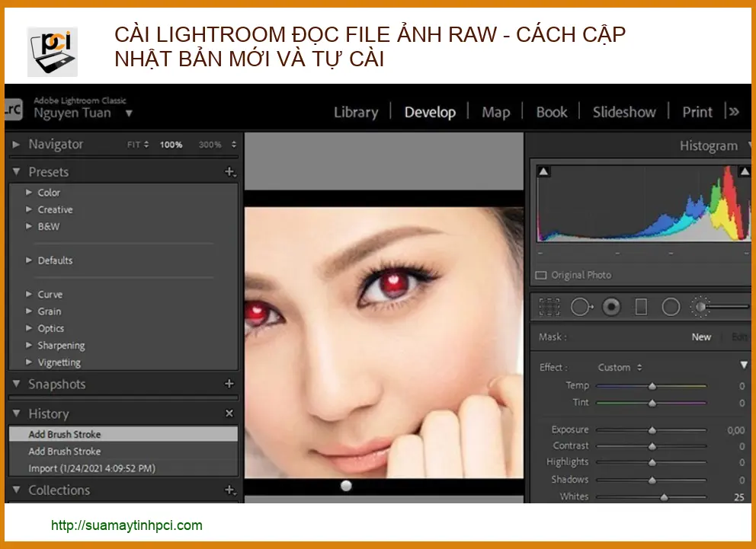Screen dimensions: 756x549
Task: Collapse effect sliders with triangle beside Effect
Action: 744,365
